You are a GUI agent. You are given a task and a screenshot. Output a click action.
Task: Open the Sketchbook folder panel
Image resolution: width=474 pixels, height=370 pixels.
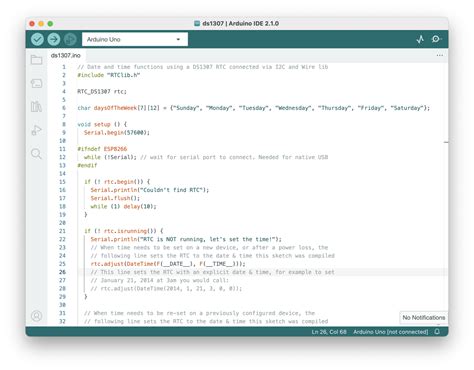(36, 60)
